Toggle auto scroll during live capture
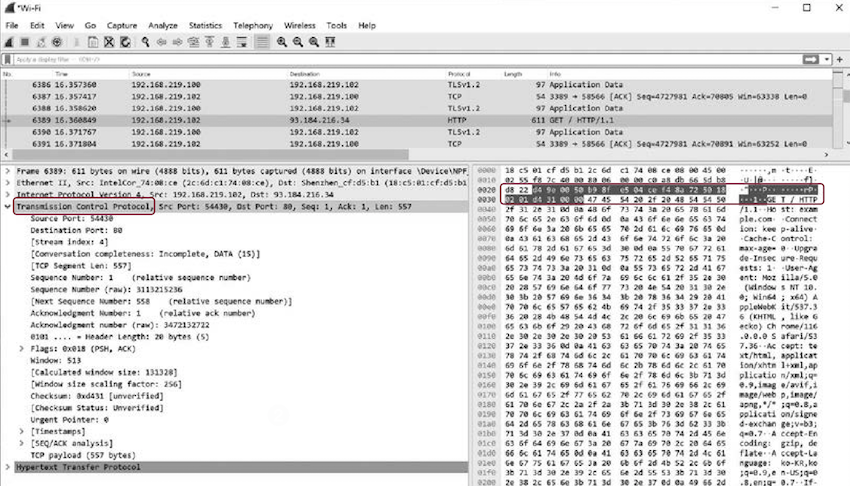The image size is (850, 486). pos(242,42)
